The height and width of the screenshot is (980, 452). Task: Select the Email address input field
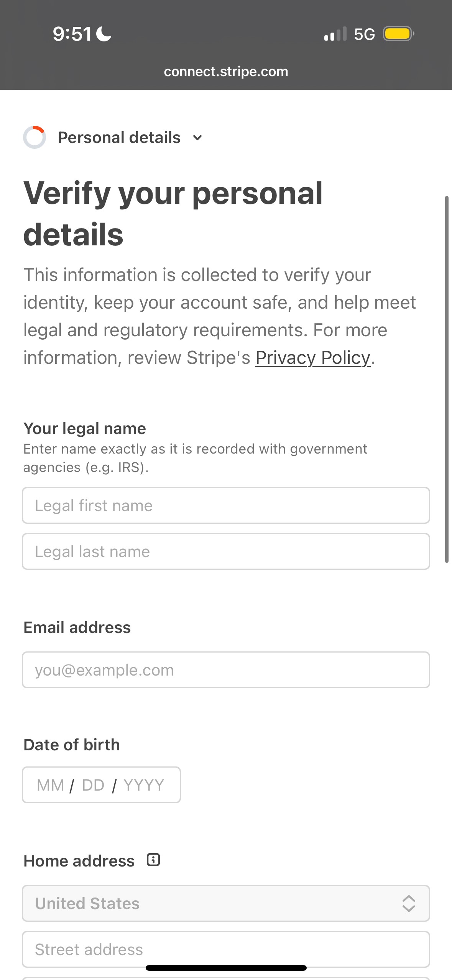(x=226, y=670)
